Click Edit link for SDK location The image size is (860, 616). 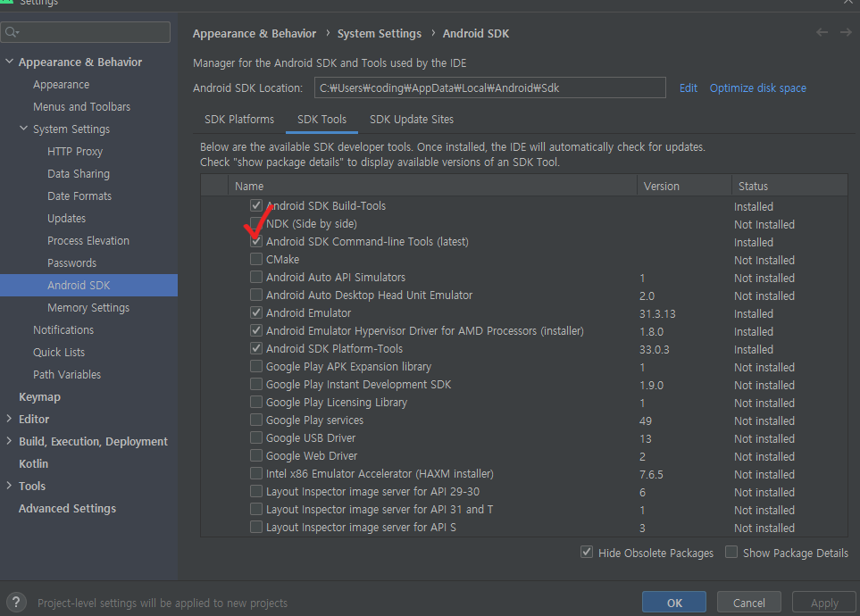coord(689,87)
